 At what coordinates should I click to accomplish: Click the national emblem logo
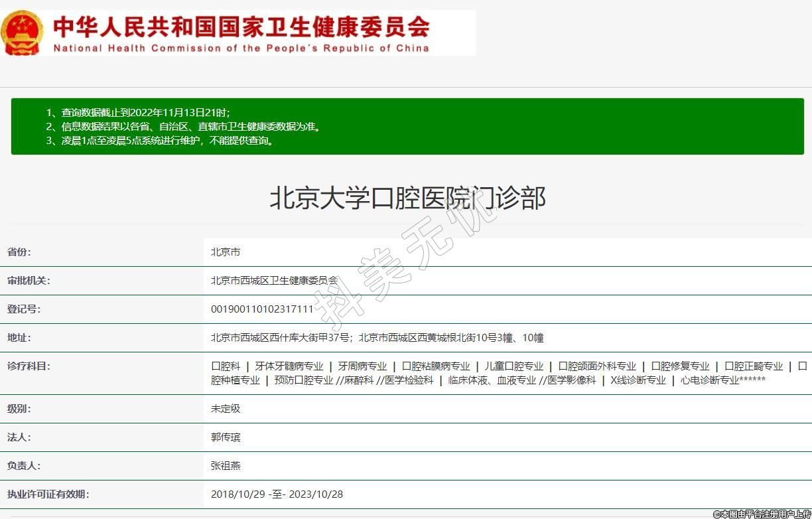pyautogui.click(x=23, y=33)
